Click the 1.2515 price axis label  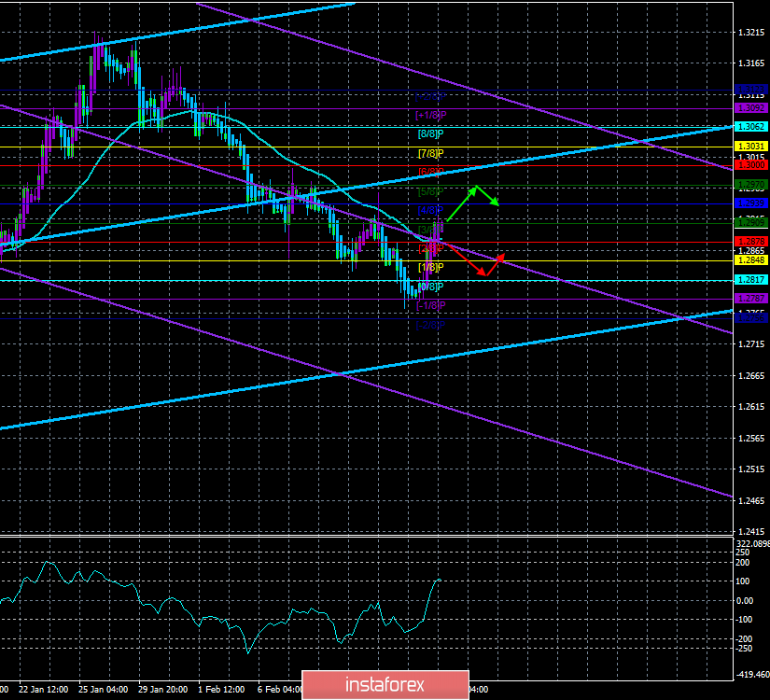click(751, 469)
